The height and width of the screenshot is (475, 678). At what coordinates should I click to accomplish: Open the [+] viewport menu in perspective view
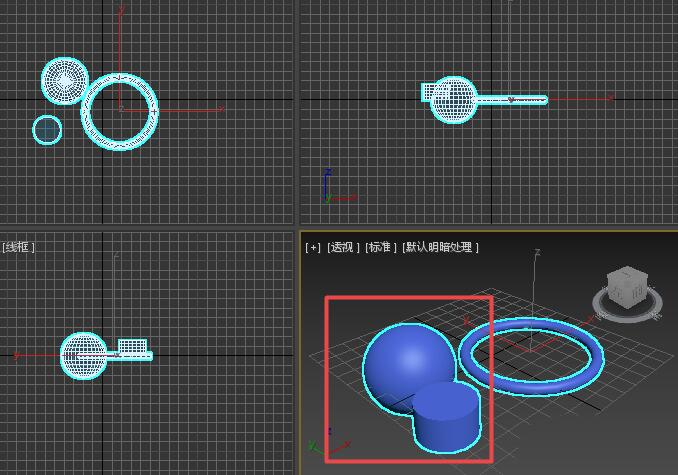[x=313, y=248]
